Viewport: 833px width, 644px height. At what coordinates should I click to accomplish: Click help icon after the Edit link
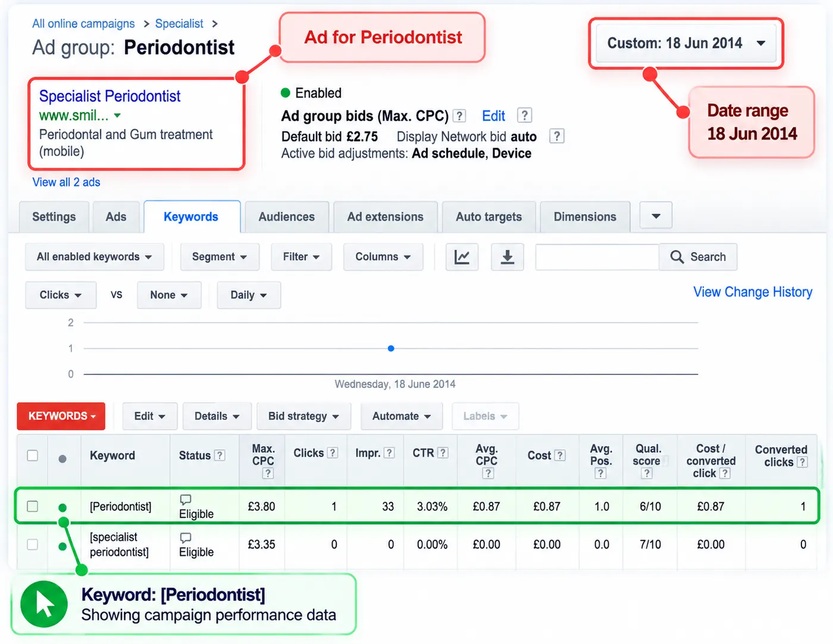[x=524, y=115]
